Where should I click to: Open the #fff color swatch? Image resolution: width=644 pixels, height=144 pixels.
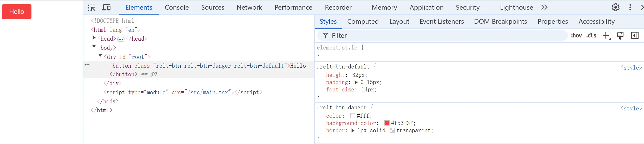pos(353,116)
